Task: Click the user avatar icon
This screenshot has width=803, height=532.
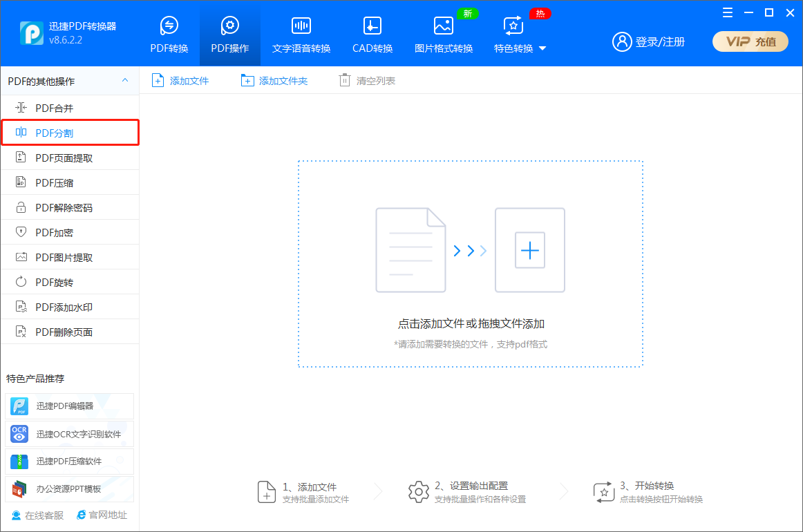Action: [622, 42]
